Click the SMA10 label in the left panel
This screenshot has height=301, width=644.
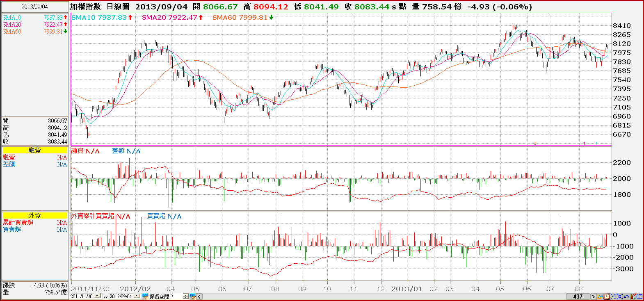pos(12,18)
